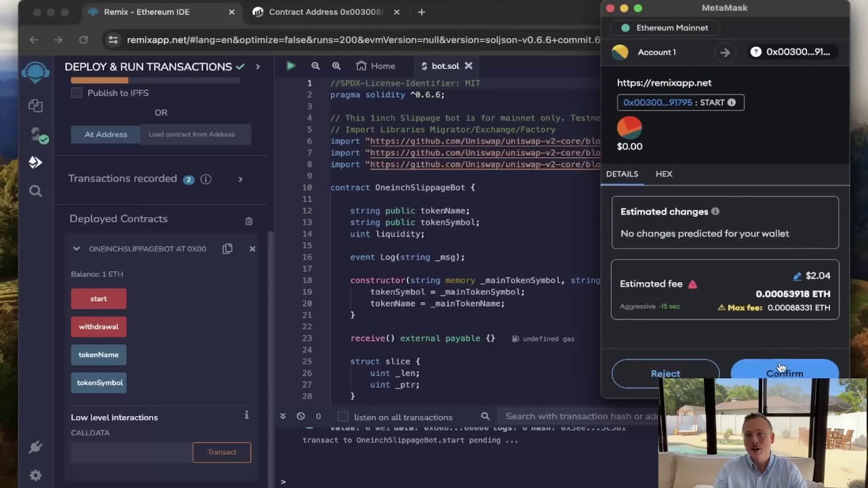Click the red start function button

coord(98,299)
